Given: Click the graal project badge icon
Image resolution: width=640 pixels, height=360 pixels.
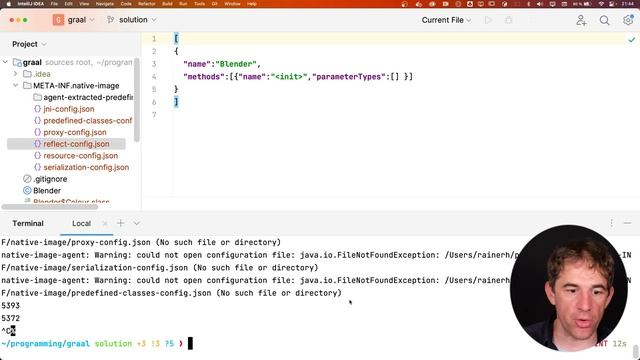Looking at the screenshot, I should 58,20.
